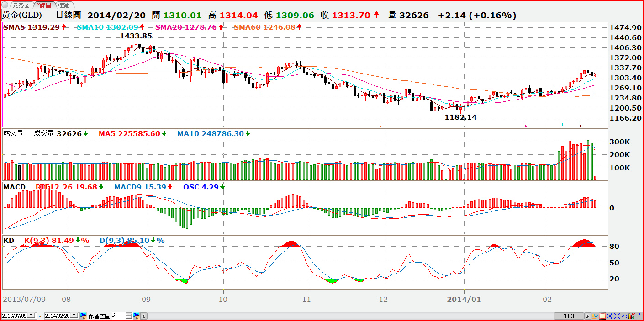
Task: Click the closing price 1313.70 in the header
Action: tap(351, 15)
